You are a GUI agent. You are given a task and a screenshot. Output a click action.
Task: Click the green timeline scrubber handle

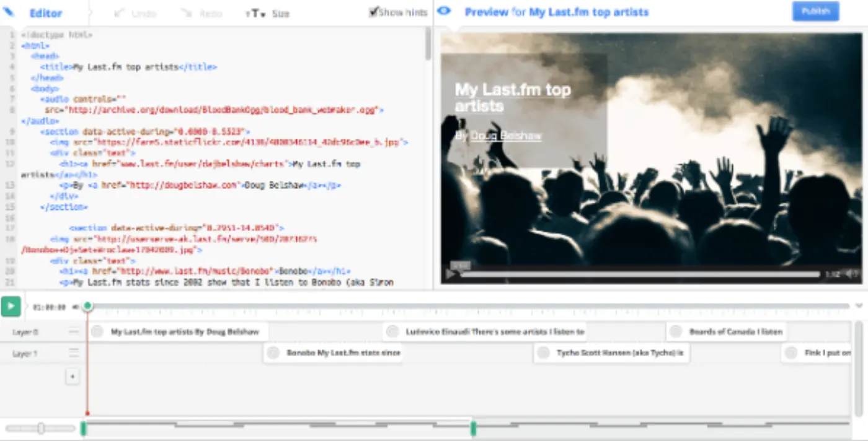coord(88,306)
